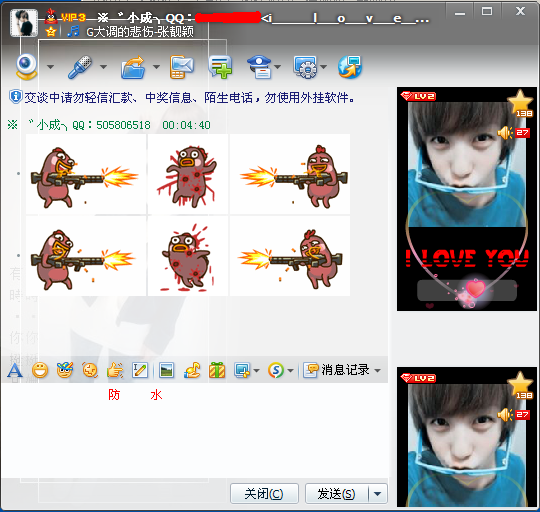The height and width of the screenshot is (512, 540).
Task: Click the VIP3 badge
Action: click(x=73, y=17)
